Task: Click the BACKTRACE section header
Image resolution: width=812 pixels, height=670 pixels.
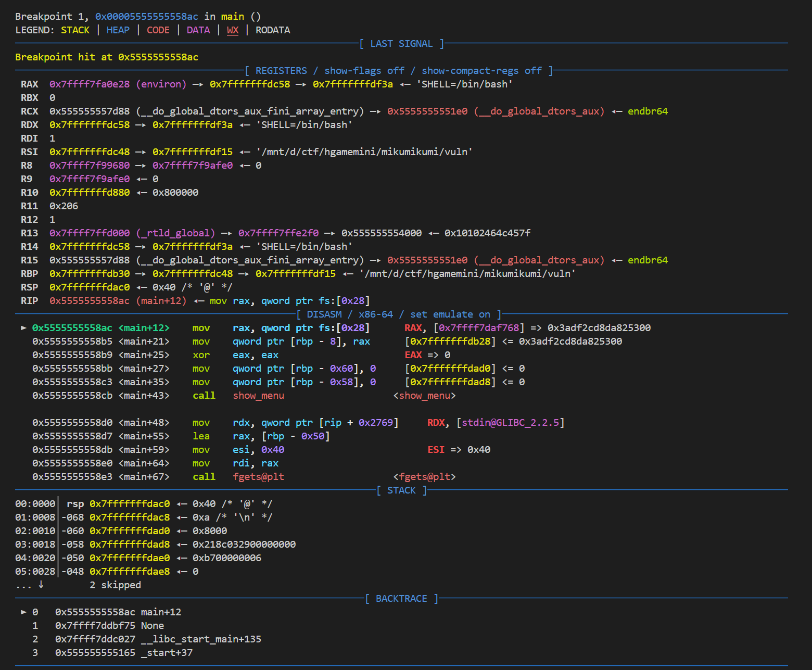Action: coord(401,599)
